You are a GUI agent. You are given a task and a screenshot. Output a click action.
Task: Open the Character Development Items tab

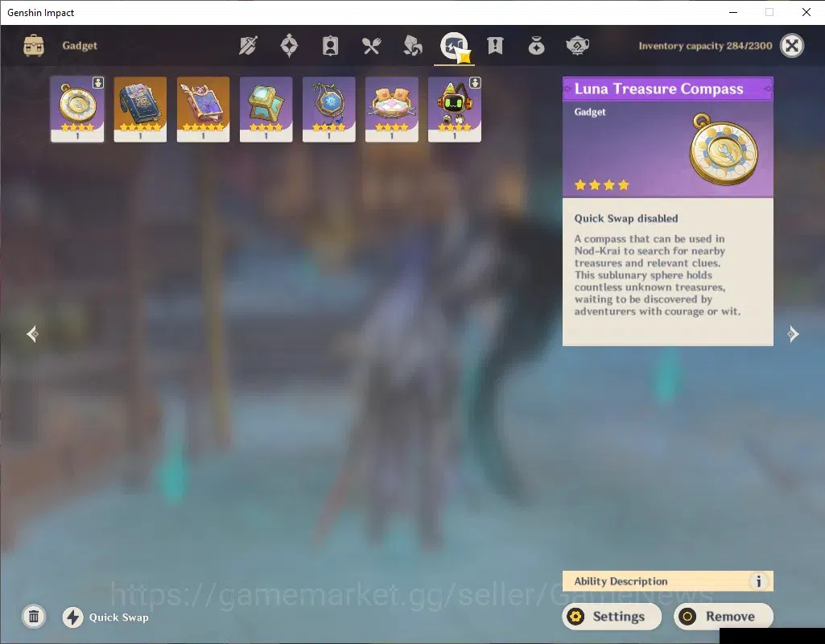tap(331, 46)
